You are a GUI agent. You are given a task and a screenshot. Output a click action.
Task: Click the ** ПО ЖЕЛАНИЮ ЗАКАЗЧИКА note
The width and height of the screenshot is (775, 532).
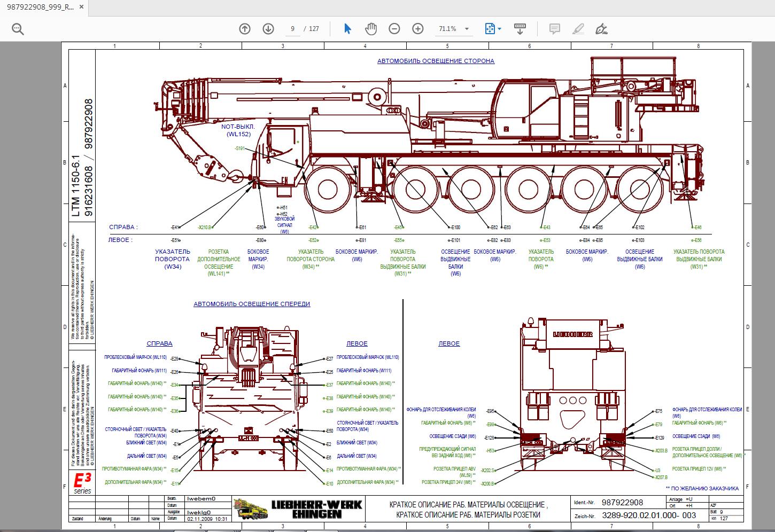coord(702,488)
